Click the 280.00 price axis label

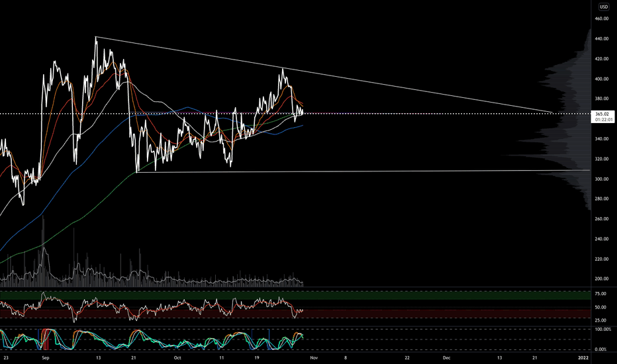click(x=602, y=199)
